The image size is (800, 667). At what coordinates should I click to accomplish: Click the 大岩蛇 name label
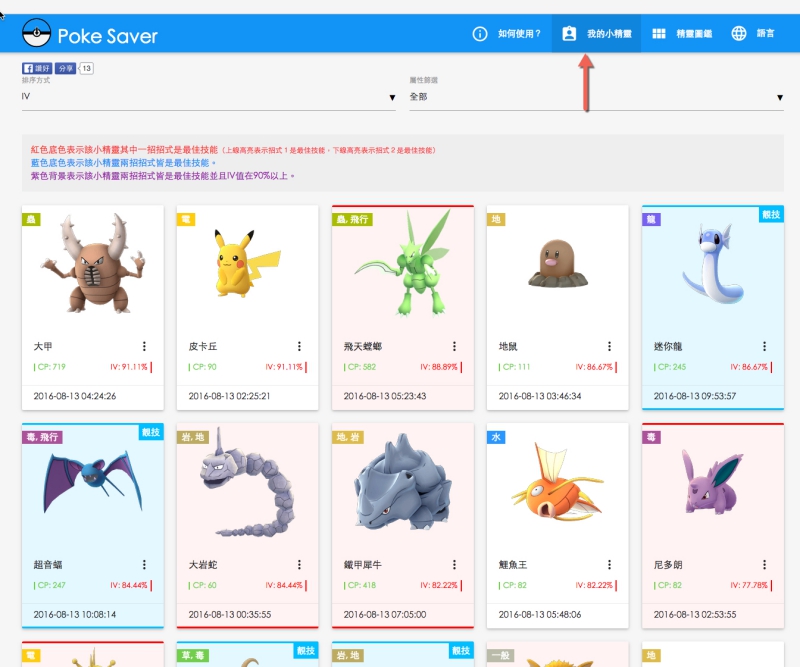pyautogui.click(x=203, y=565)
